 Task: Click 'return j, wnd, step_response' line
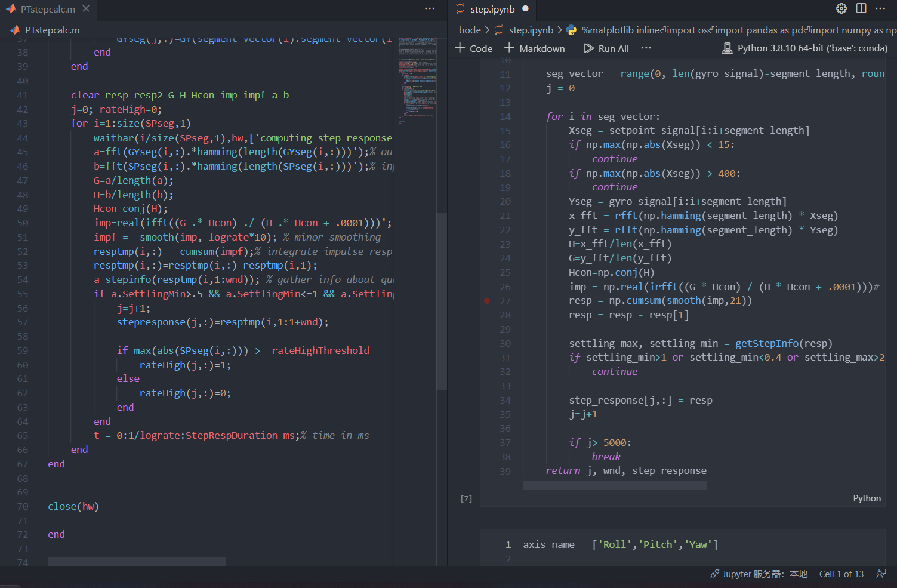(x=626, y=470)
